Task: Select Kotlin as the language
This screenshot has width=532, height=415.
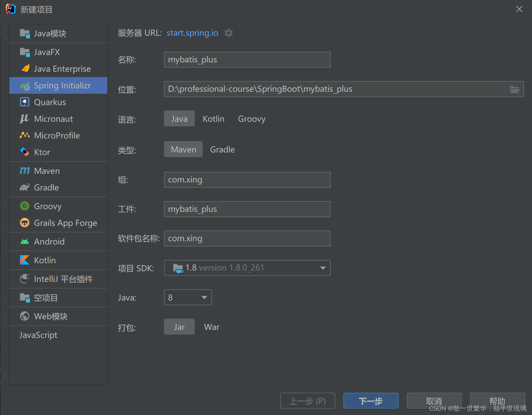Action: click(x=214, y=119)
